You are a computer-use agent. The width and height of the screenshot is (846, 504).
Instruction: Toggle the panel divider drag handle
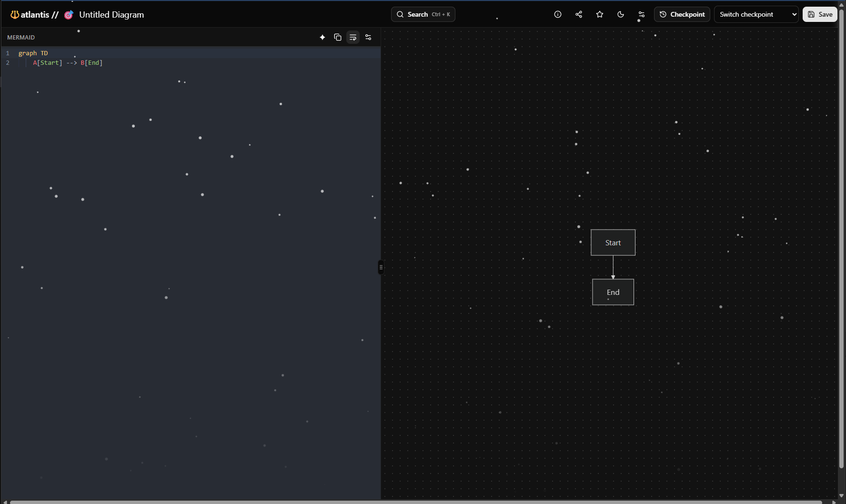click(x=381, y=267)
